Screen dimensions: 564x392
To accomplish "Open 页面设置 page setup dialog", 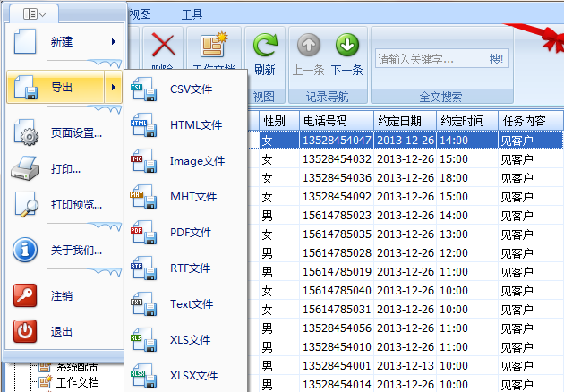I will (x=75, y=134).
